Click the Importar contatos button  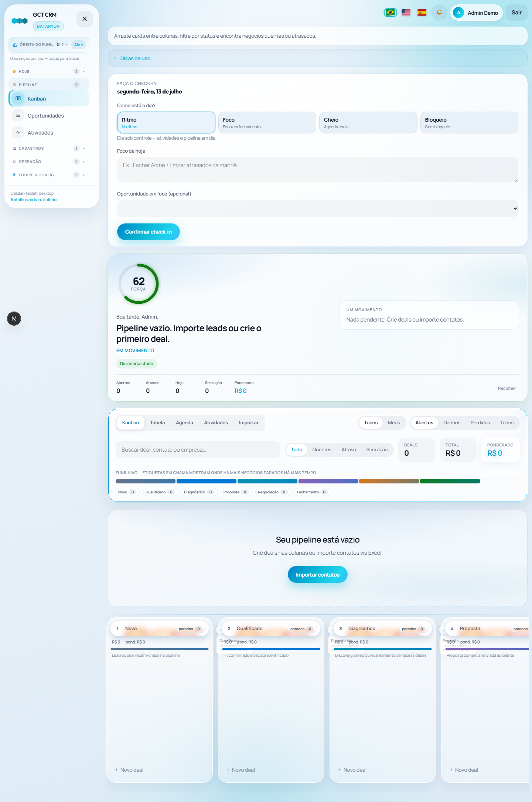318,575
